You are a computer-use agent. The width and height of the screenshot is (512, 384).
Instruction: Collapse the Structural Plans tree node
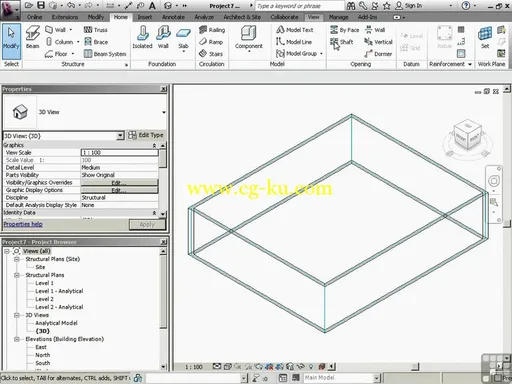[16, 275]
